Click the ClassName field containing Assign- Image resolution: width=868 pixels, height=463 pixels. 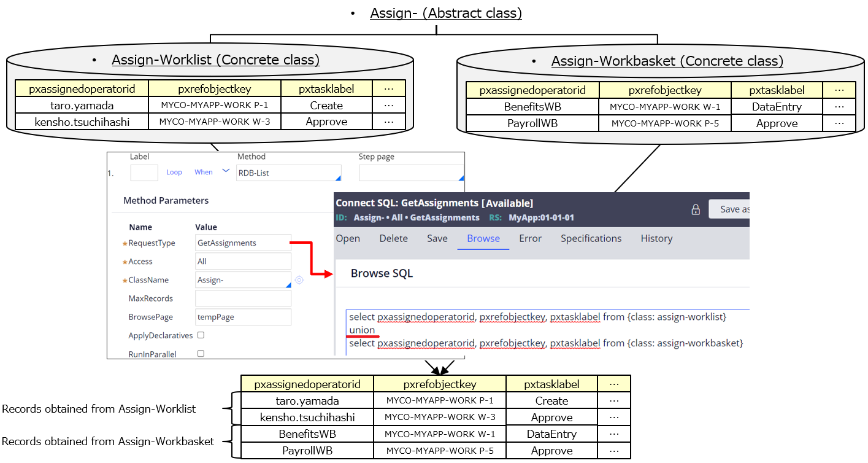tap(244, 280)
